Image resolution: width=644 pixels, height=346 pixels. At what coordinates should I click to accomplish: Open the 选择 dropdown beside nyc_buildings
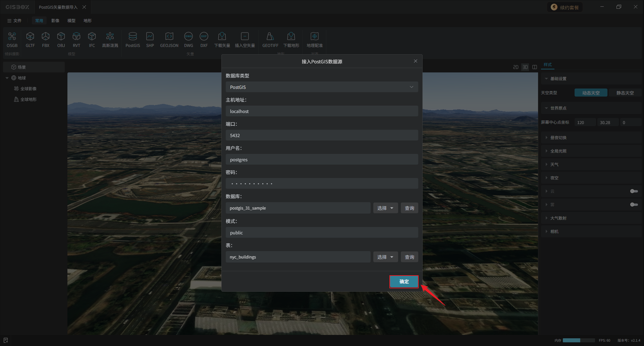(385, 257)
